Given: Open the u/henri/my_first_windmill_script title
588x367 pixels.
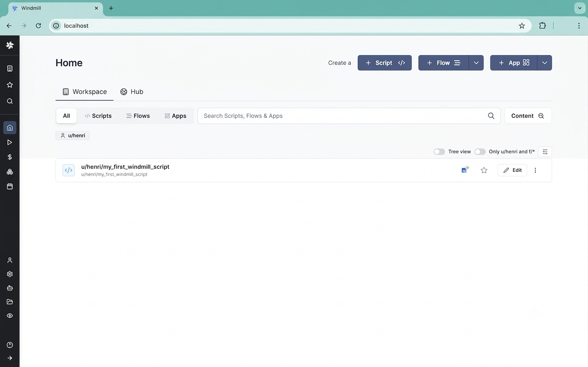Looking at the screenshot, I should (x=125, y=166).
